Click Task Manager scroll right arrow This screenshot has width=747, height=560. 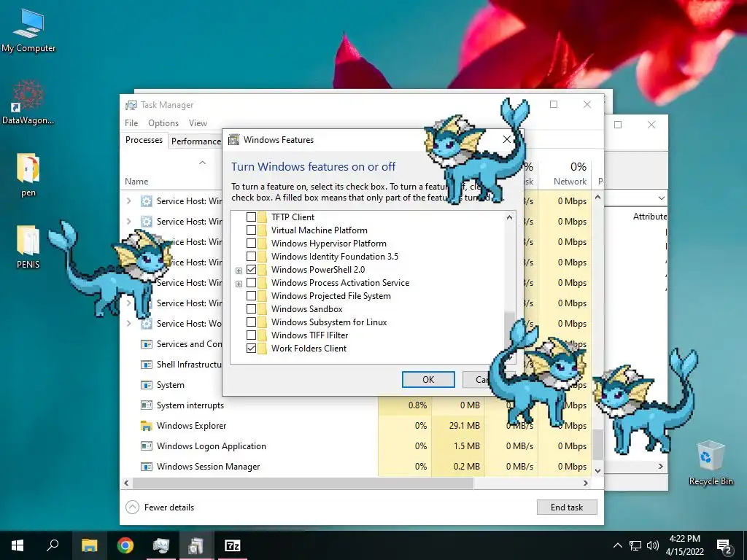tap(586, 483)
